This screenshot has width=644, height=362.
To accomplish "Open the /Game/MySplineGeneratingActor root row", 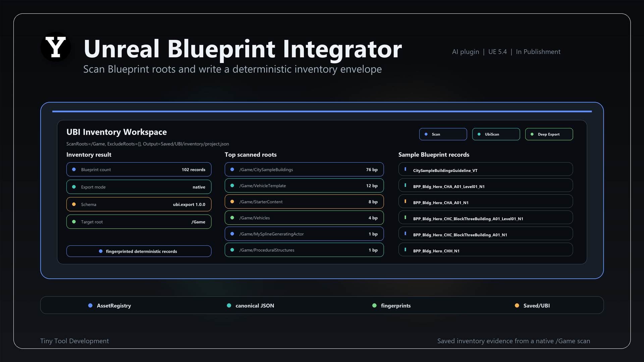I will pos(304,234).
